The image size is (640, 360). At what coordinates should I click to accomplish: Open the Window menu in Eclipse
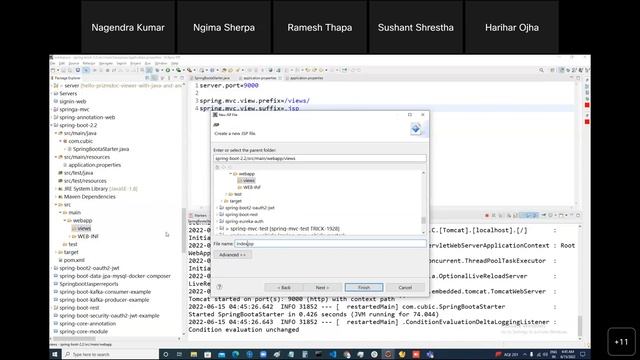161,64
